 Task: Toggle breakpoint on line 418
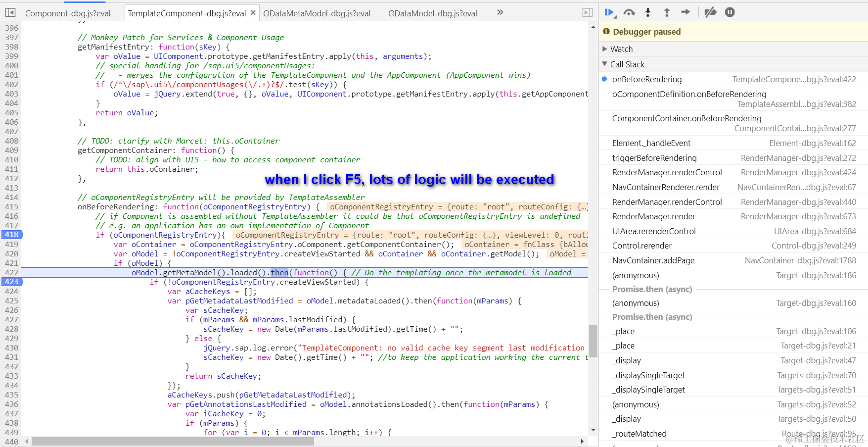coord(12,235)
